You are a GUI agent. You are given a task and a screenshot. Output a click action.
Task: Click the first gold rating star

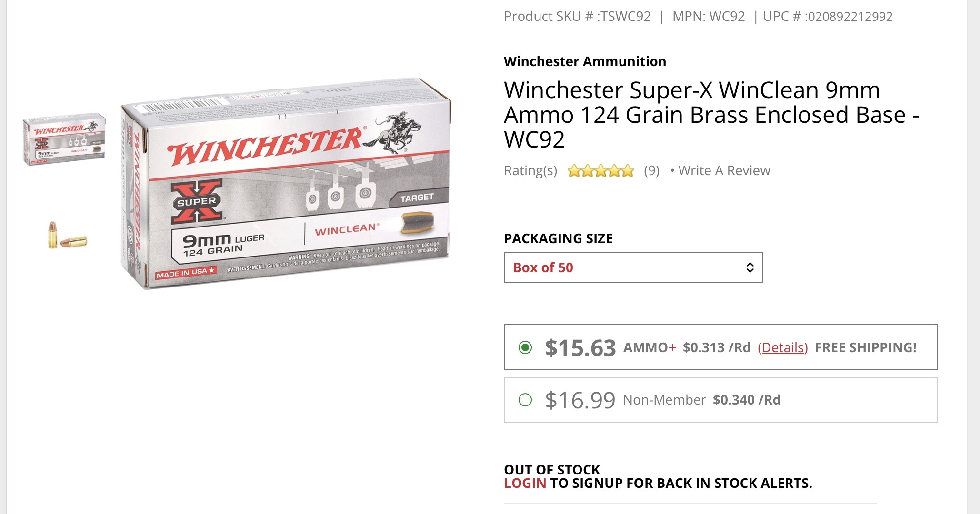point(574,170)
